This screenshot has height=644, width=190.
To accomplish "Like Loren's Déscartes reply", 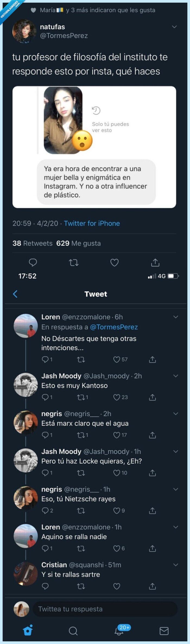I will pyautogui.click(x=117, y=360).
